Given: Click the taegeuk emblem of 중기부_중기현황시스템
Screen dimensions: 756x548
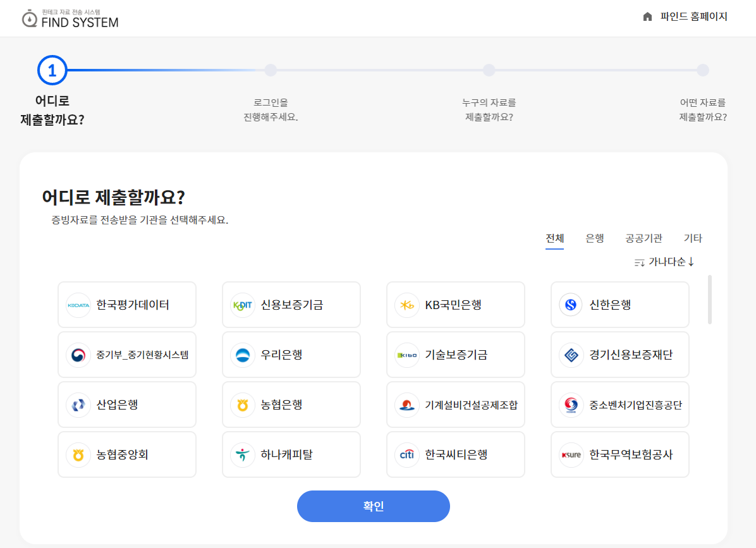Looking at the screenshot, I should pyautogui.click(x=78, y=355).
